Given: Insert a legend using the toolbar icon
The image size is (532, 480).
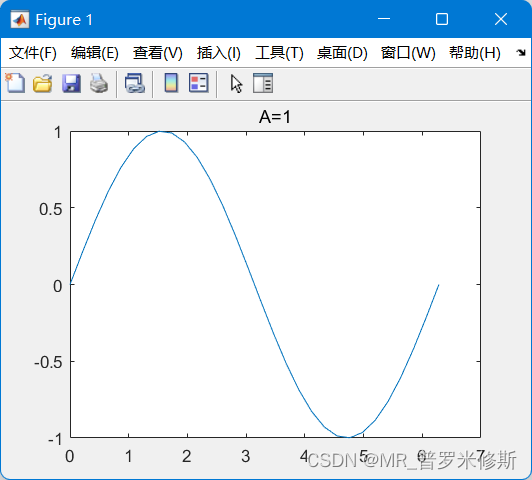Looking at the screenshot, I should tap(199, 83).
